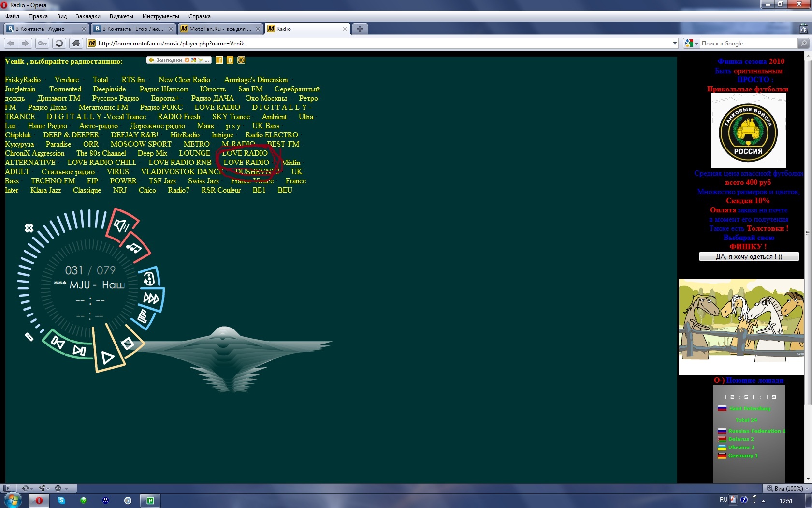
Task: Toggle the Opera panels sidebar button
Action: tap(6, 488)
